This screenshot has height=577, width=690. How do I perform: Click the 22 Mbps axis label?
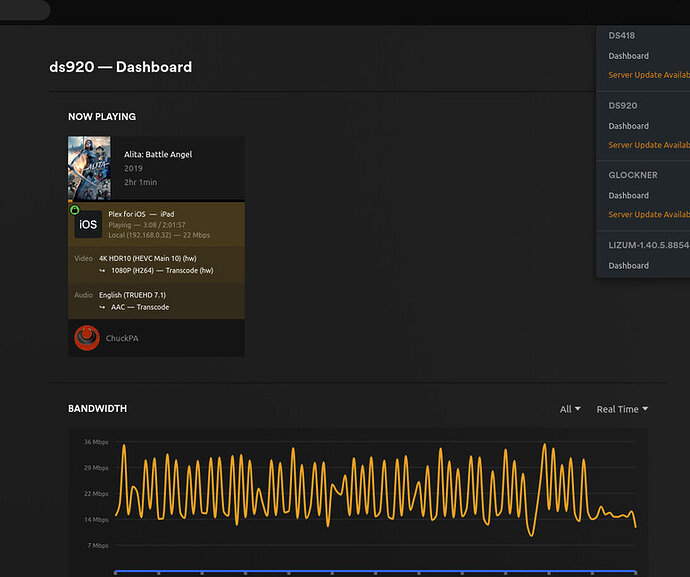click(x=96, y=494)
